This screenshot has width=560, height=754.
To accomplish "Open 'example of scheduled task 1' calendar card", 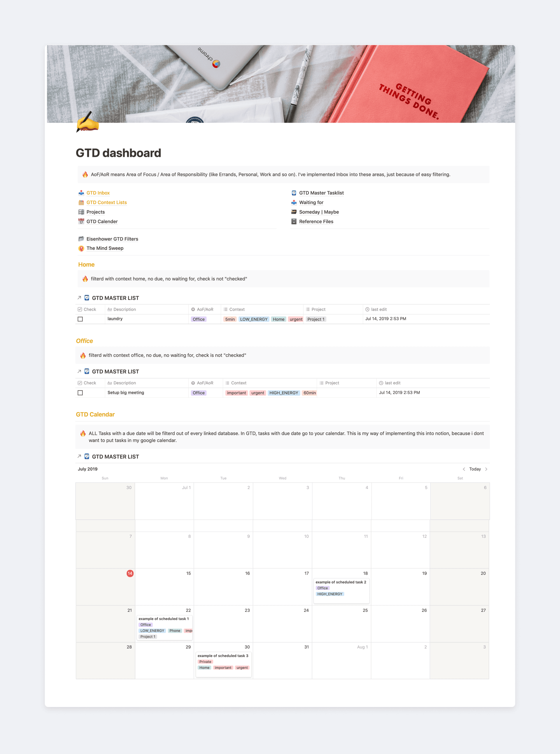I will (164, 627).
